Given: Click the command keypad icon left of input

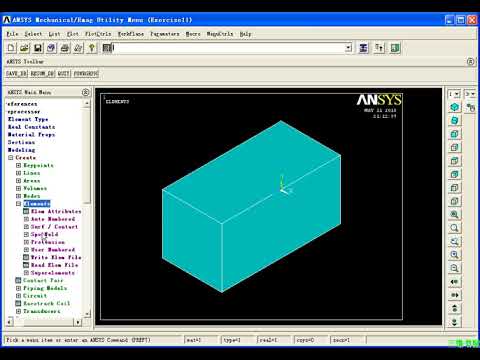Looking at the screenshot, I should coord(107,48).
